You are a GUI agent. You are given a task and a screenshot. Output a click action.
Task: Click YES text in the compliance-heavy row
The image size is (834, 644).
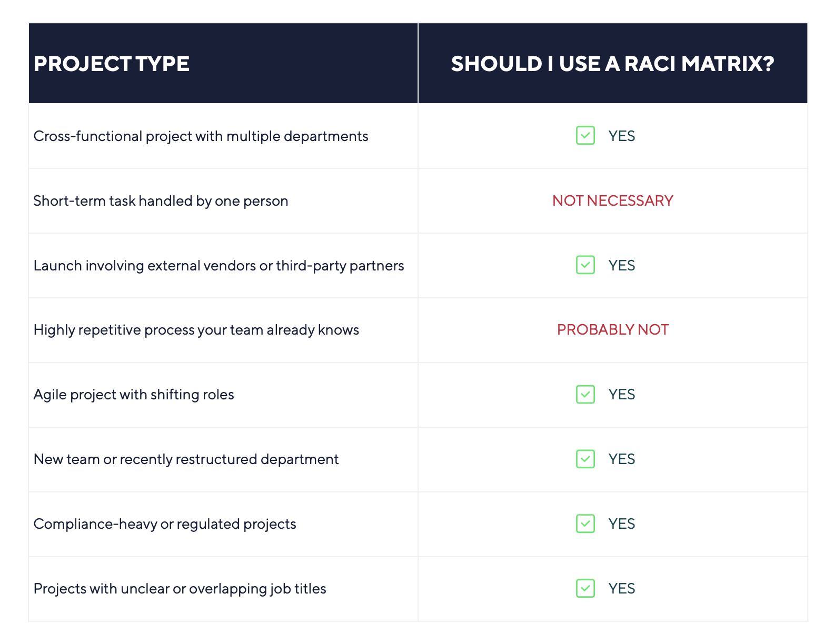[622, 524]
